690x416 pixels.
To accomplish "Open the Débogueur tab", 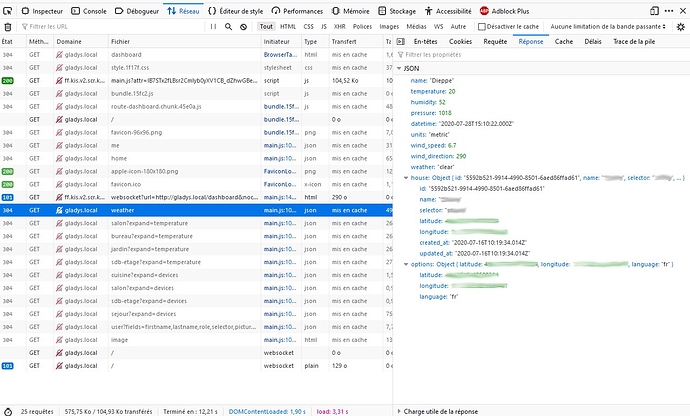I will tap(137, 11).
